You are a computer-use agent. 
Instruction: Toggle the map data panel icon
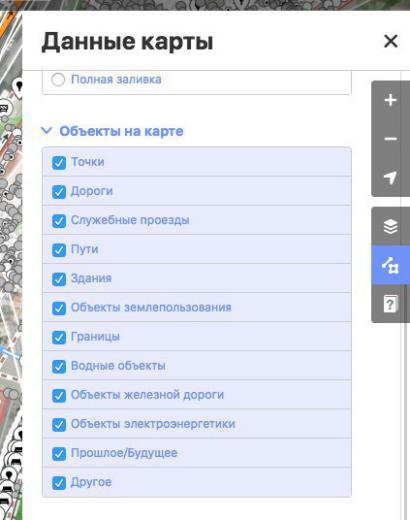pos(390,265)
